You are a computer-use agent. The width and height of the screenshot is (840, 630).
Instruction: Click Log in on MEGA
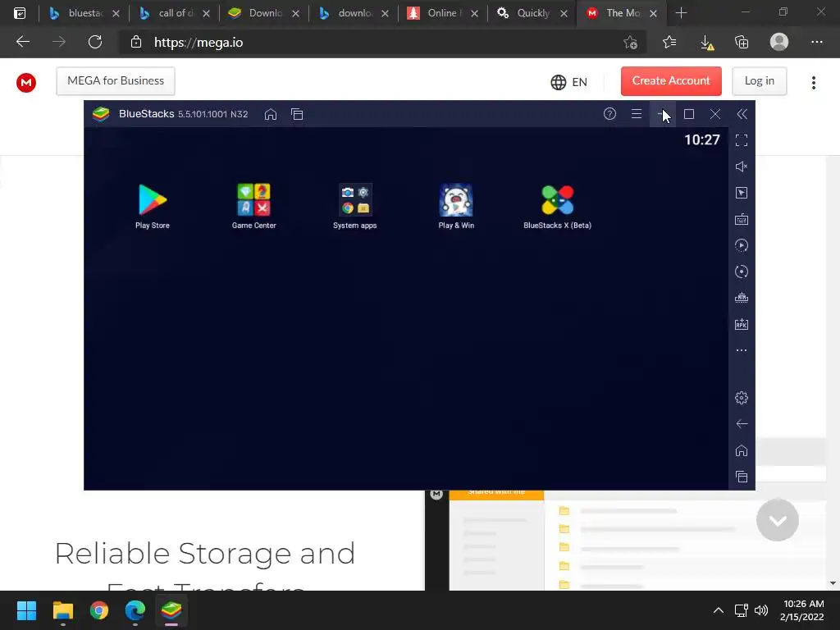pyautogui.click(x=759, y=81)
